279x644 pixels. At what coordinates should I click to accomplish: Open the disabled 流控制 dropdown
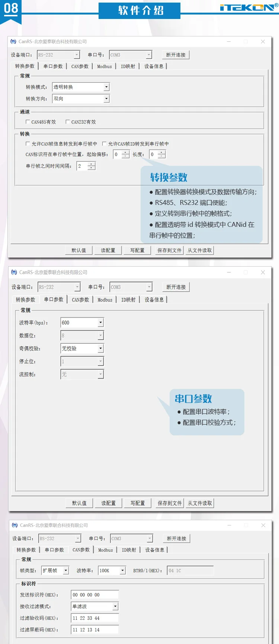click(x=82, y=374)
